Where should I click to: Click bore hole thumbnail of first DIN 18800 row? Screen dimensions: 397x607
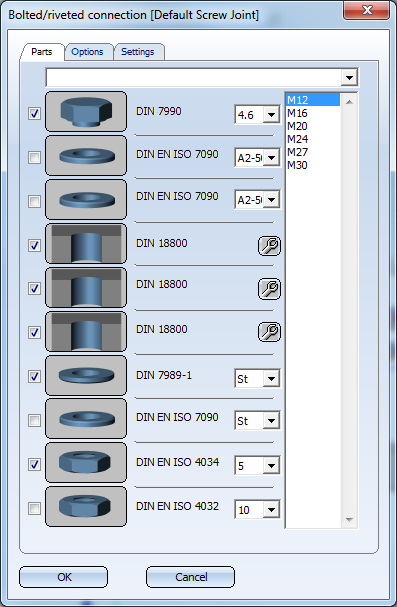pyautogui.click(x=86, y=243)
